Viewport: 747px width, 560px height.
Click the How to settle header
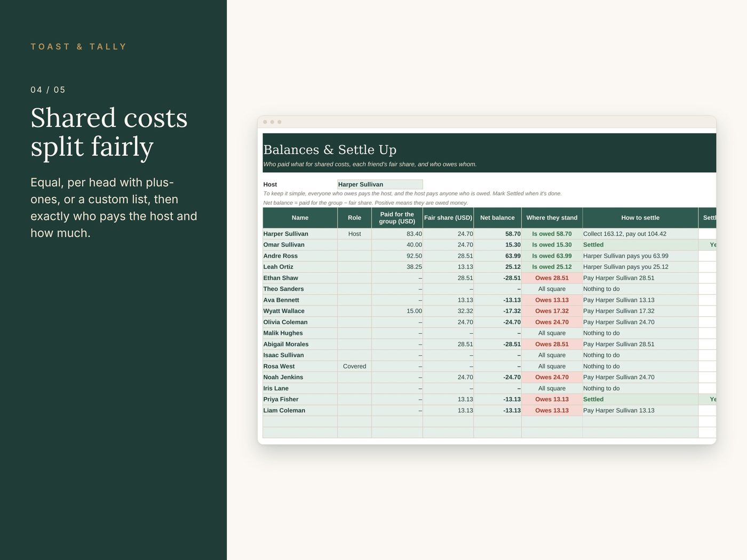click(640, 218)
